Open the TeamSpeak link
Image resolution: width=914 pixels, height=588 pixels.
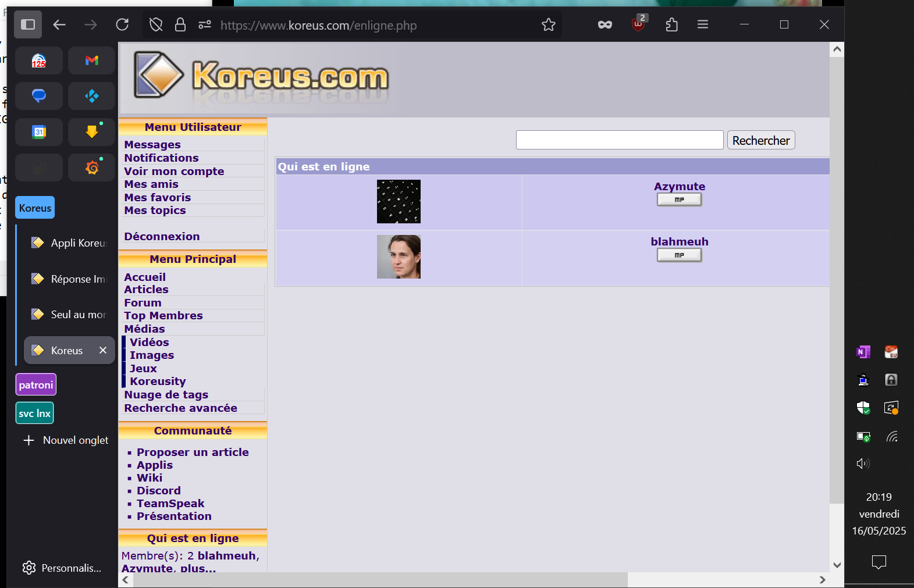coord(170,503)
